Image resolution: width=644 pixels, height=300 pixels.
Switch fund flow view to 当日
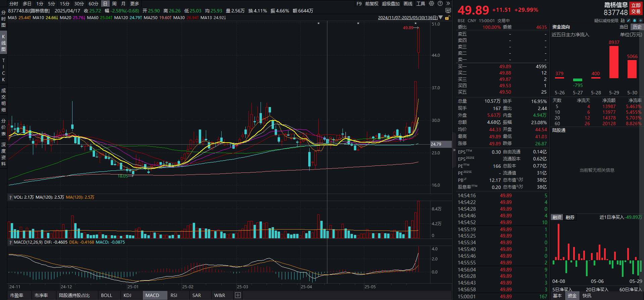[624, 27]
